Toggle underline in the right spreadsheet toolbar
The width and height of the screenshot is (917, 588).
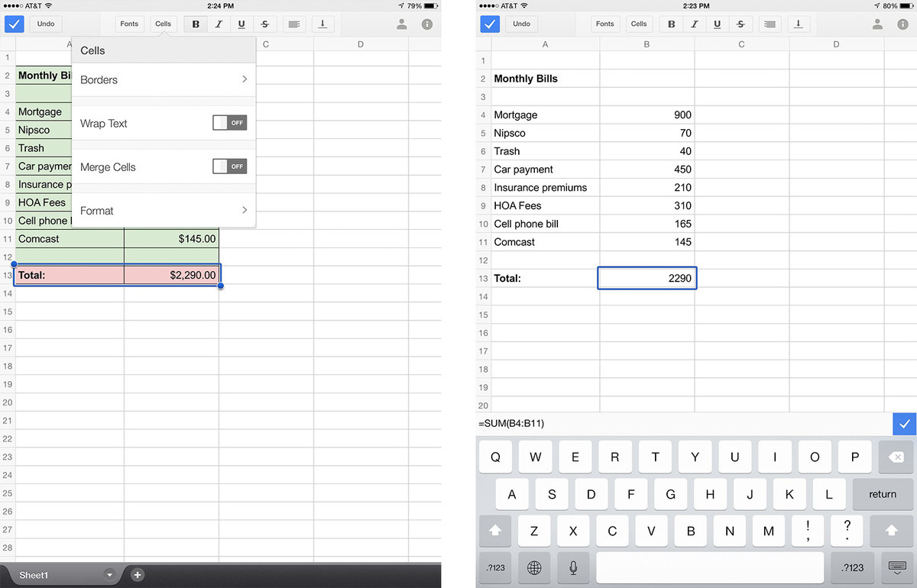pos(718,24)
